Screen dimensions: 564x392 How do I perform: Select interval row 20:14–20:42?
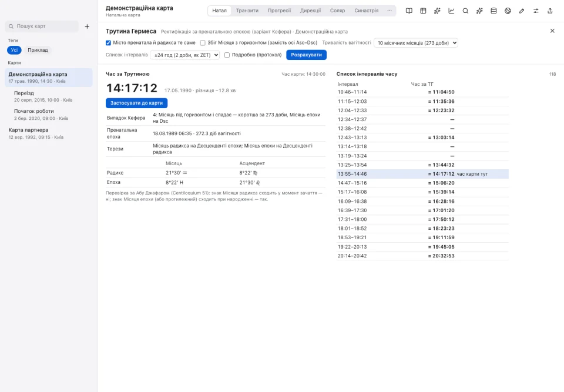point(422,256)
